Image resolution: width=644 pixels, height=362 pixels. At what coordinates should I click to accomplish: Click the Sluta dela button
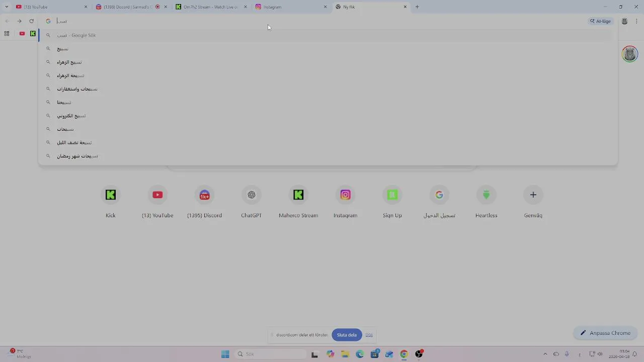(347, 335)
